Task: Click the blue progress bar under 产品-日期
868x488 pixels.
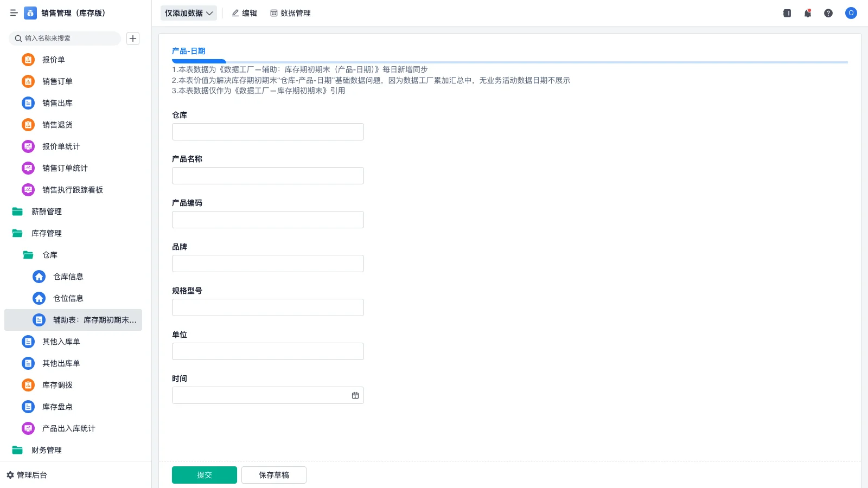Action: (199, 61)
